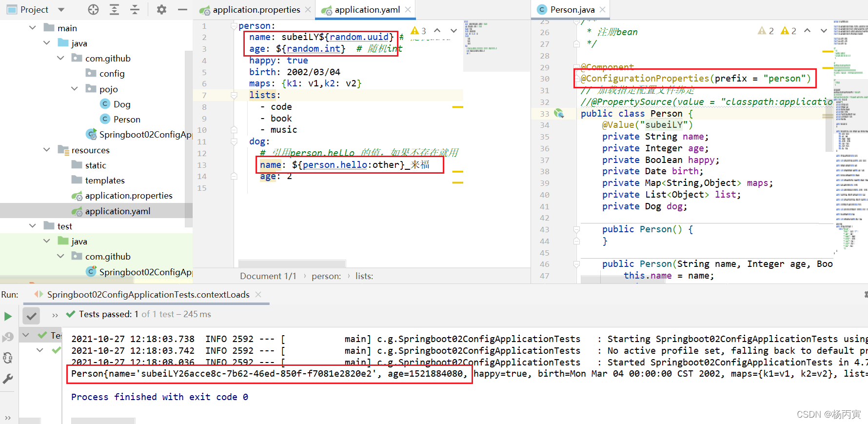The image size is (868, 424).
Task: Fold the person block at line 1
Action: (234, 26)
